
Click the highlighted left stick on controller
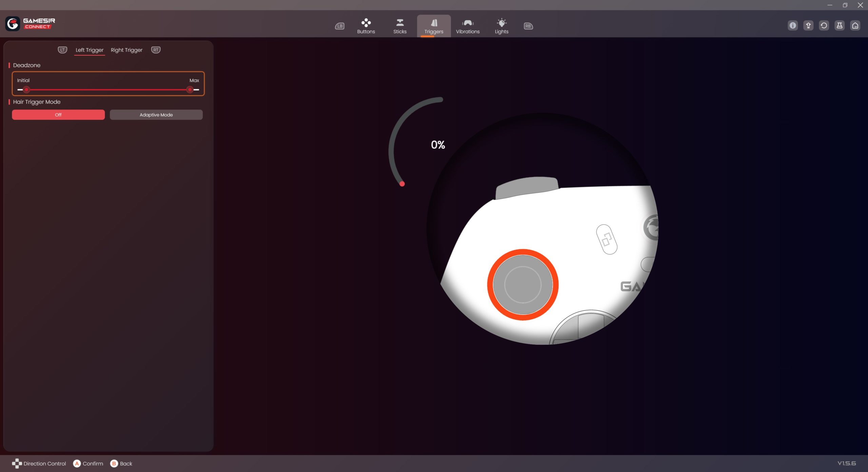(522, 285)
